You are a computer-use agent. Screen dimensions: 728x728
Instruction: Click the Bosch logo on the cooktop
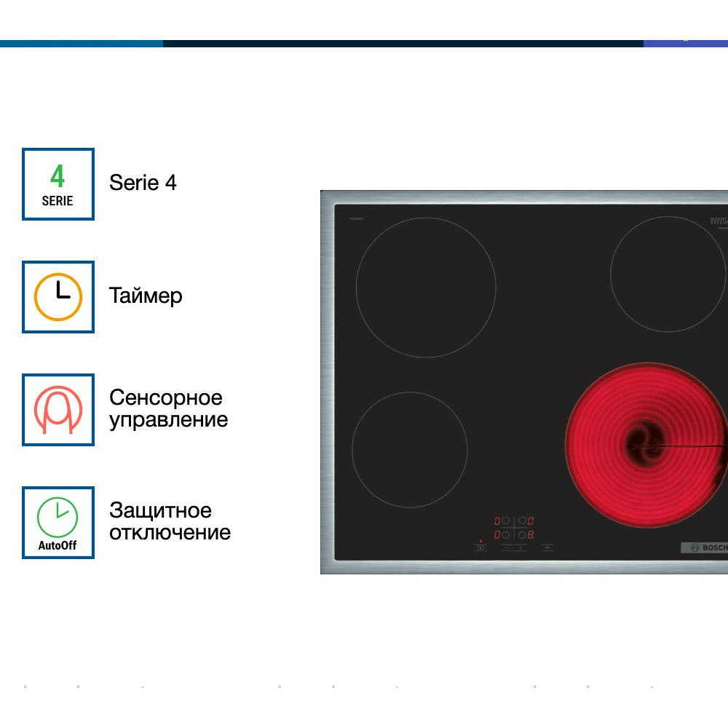(x=705, y=548)
